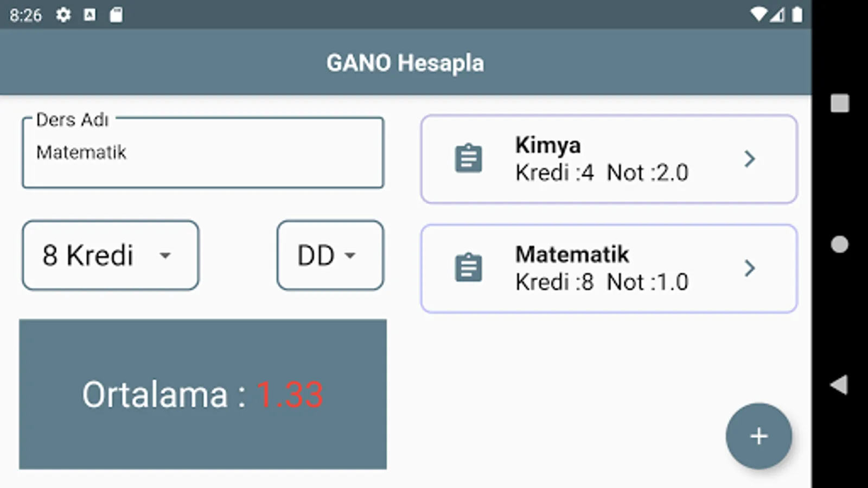
Task: Click the Ders Adı text field
Action: [202, 153]
